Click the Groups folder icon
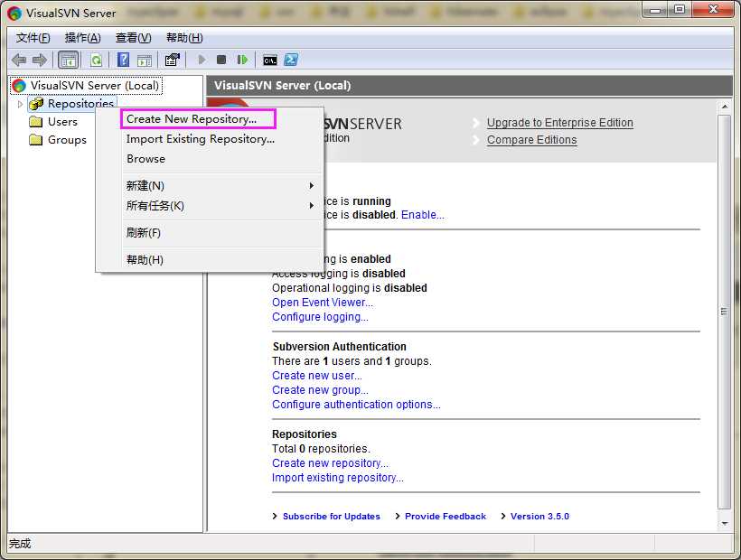Viewport: 741px width, 560px height. tap(36, 140)
